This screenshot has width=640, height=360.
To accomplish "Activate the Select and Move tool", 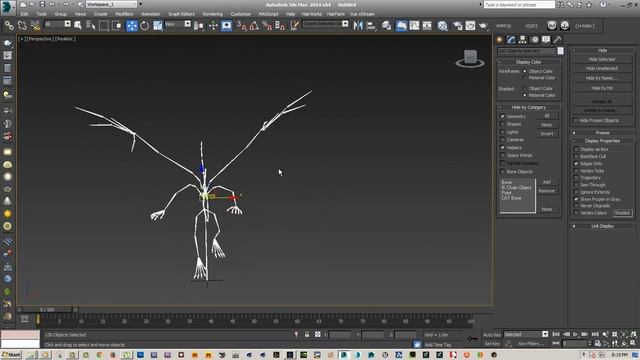I will pyautogui.click(x=131, y=26).
